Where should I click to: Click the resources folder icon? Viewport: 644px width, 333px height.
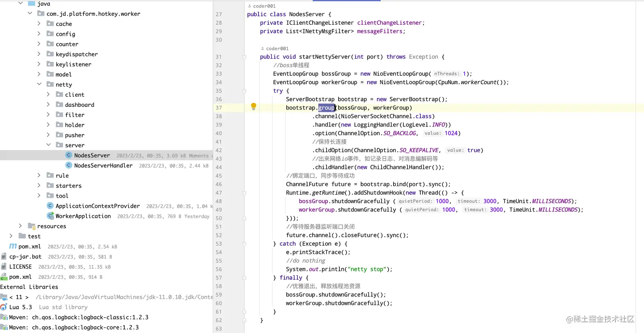coord(32,226)
